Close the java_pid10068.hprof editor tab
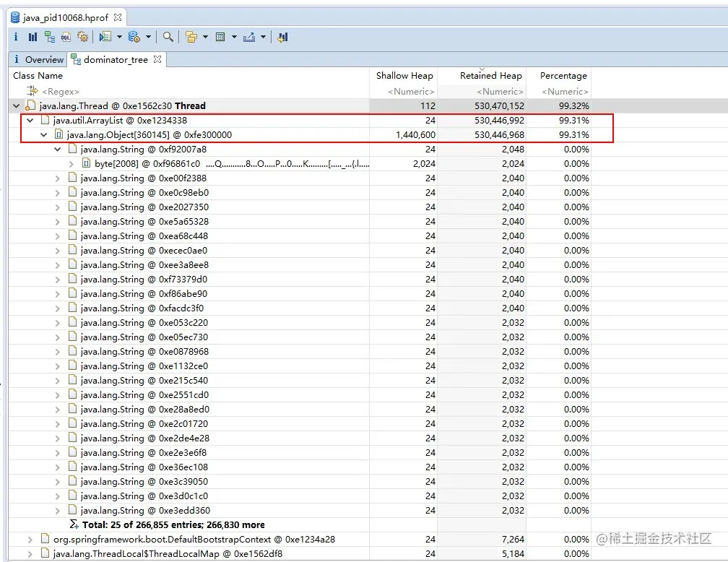The height and width of the screenshot is (562, 728). [x=118, y=17]
